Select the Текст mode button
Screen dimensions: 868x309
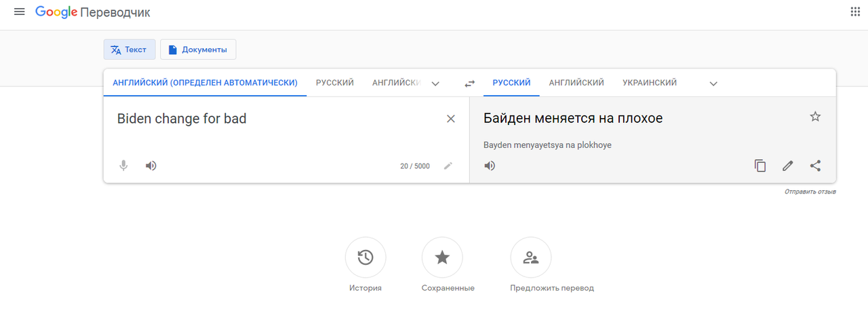[x=130, y=50]
